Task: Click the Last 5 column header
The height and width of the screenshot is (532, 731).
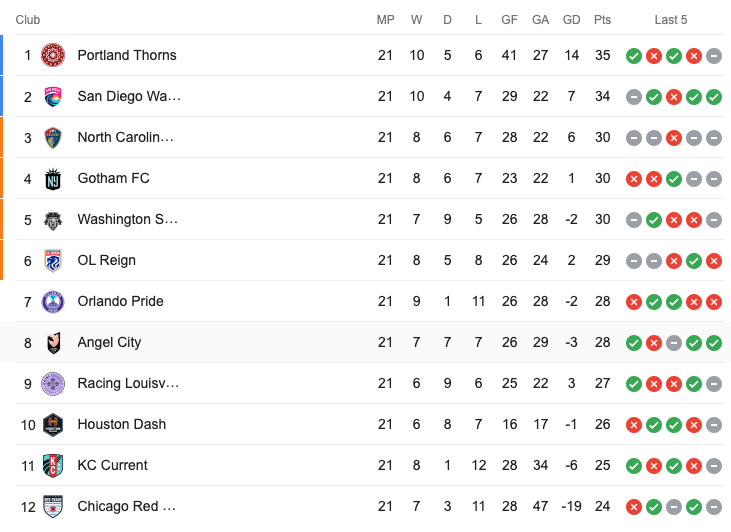Action: (670, 20)
